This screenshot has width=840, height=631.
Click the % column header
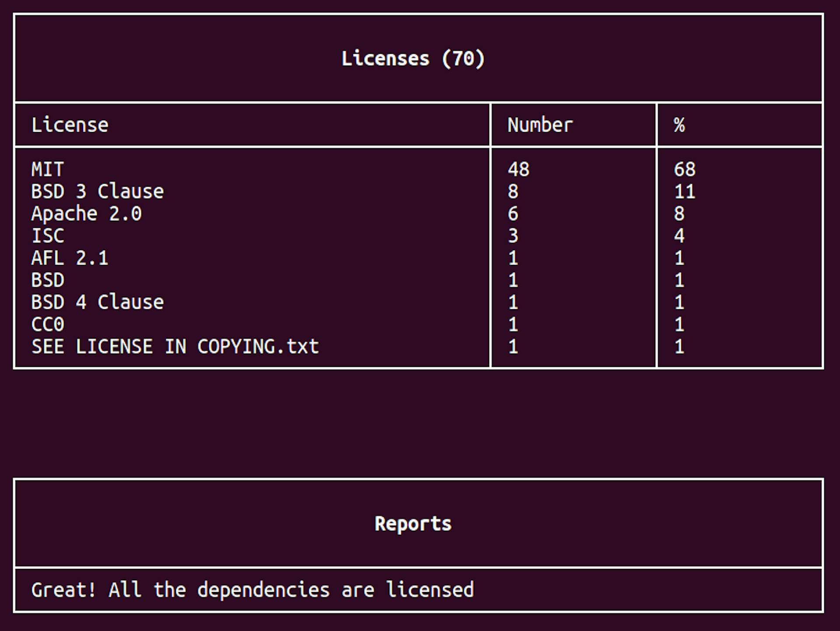[679, 125]
